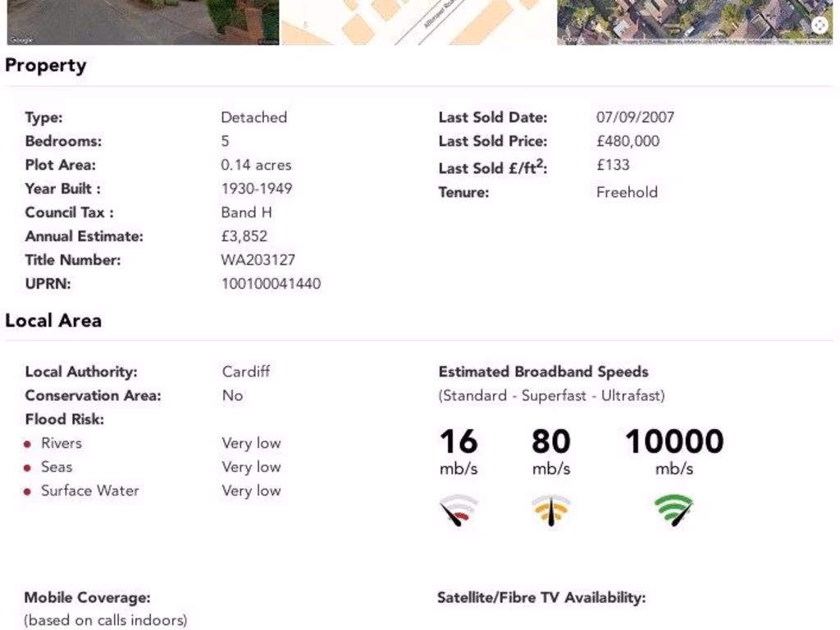This screenshot has height=630, width=840.
Task: Click the Local Area section heading
Action: click(53, 321)
